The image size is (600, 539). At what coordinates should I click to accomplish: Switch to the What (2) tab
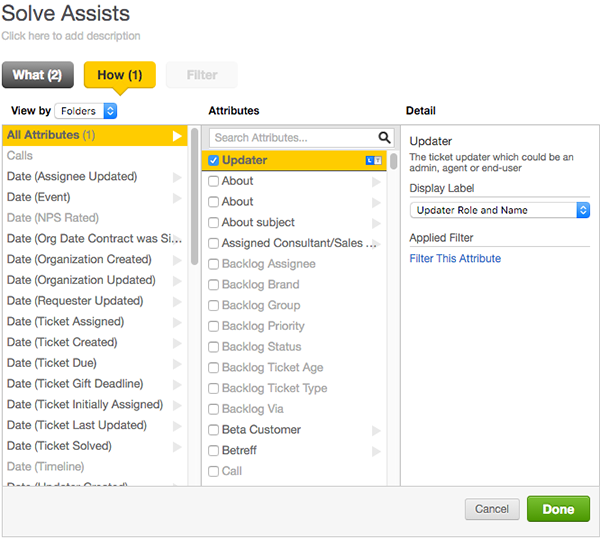click(37, 75)
